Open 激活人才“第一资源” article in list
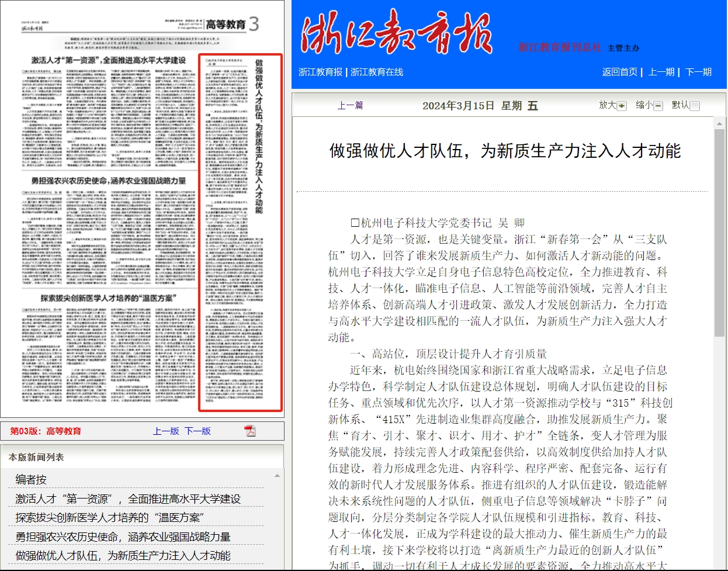The image size is (728, 571). [128, 499]
